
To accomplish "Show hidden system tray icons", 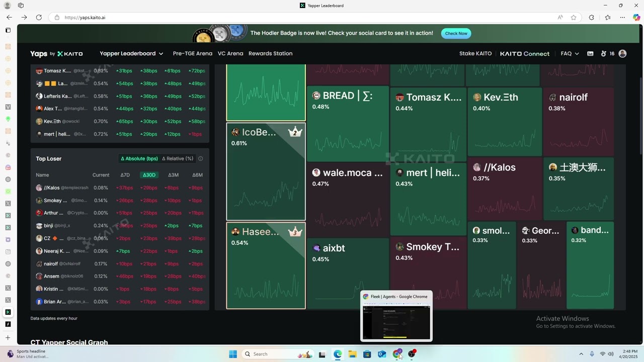I will (x=581, y=354).
